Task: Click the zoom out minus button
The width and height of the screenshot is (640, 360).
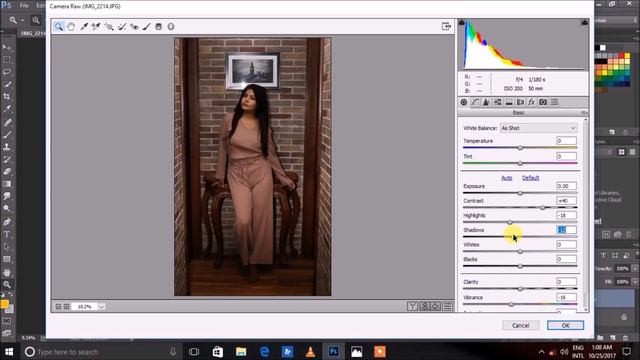Action: (x=58, y=307)
